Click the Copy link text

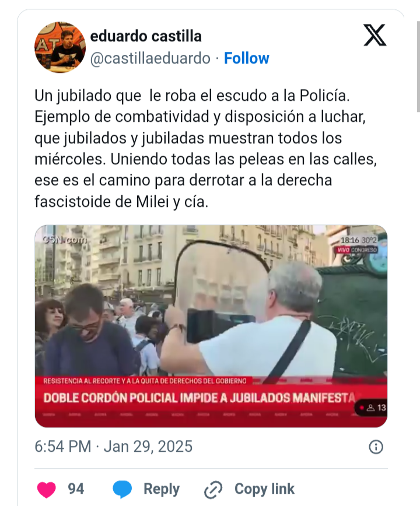pos(264,489)
